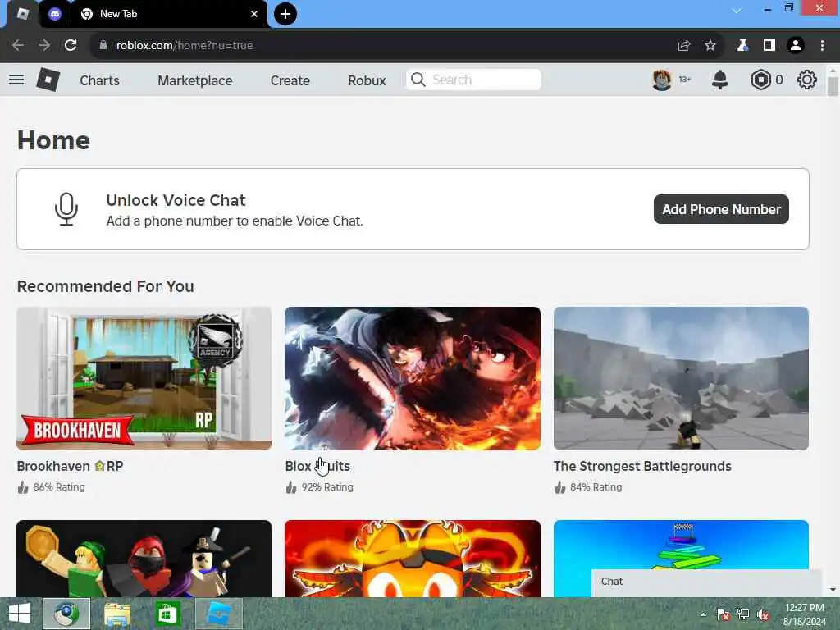Click the Roblox logo icon
This screenshot has height=630, width=840.
(48, 80)
